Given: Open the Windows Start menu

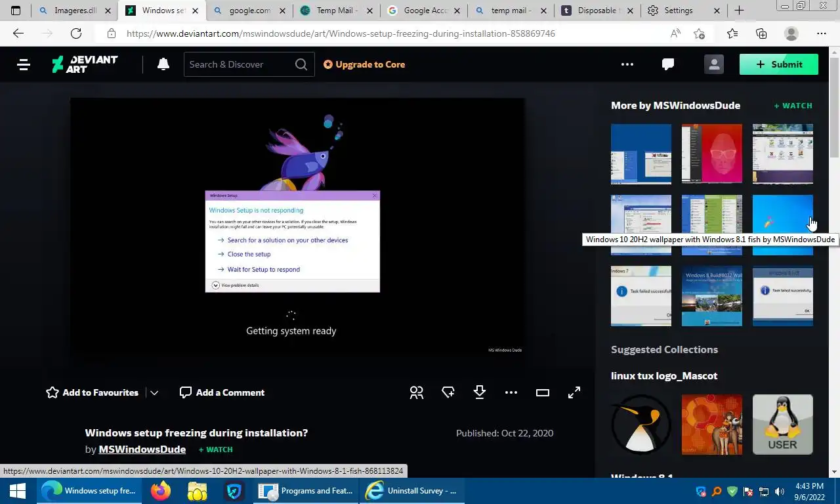Looking at the screenshot, I should [18, 491].
